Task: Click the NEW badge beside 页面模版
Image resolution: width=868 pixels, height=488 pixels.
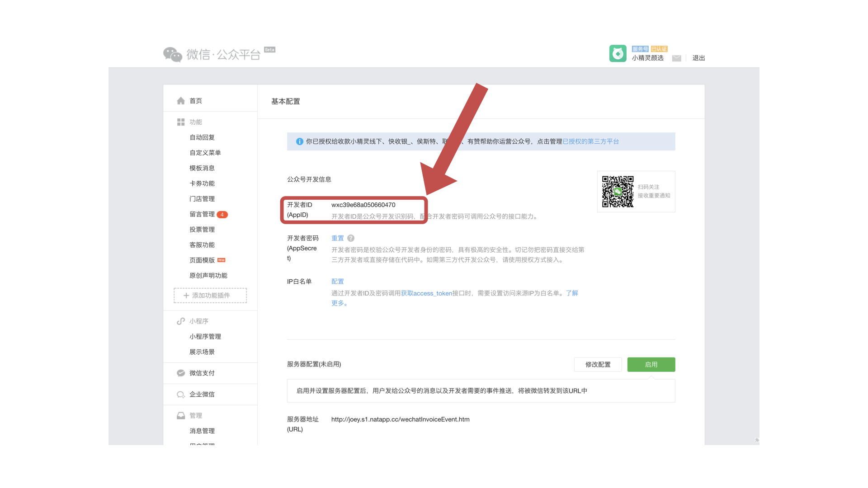Action: point(222,260)
